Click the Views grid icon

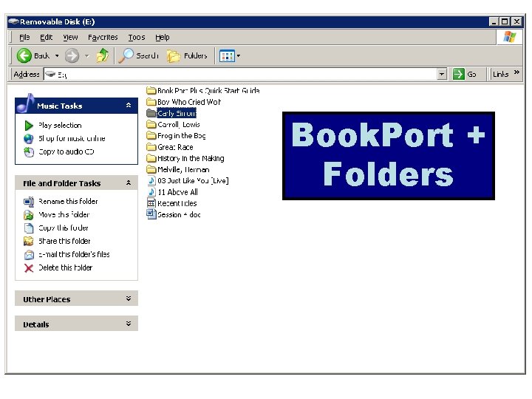[x=227, y=56]
